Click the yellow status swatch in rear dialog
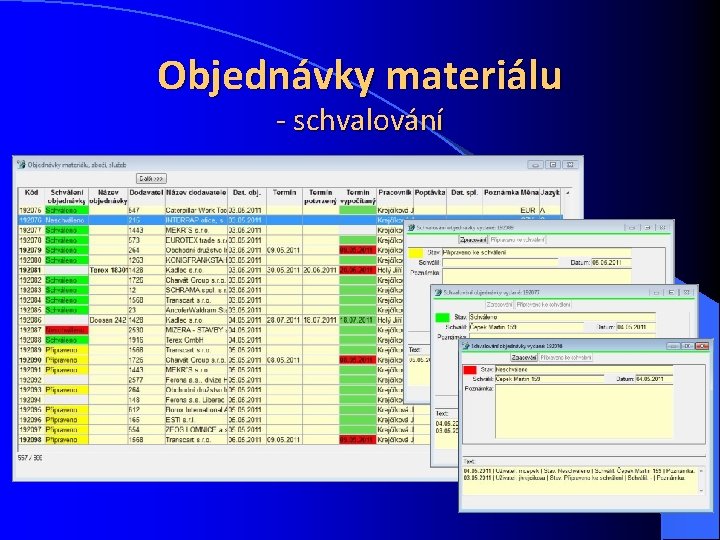The image size is (720, 540). (416, 253)
